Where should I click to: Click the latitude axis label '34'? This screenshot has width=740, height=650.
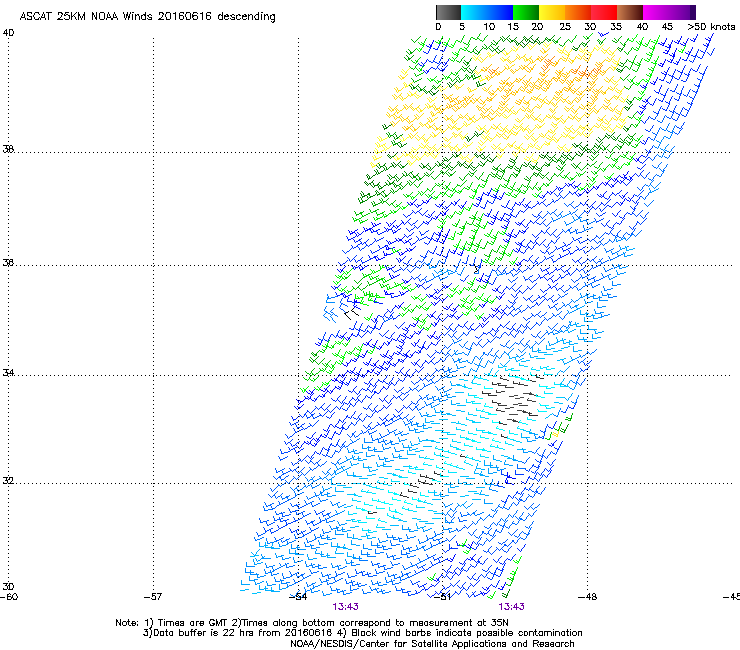point(8,373)
